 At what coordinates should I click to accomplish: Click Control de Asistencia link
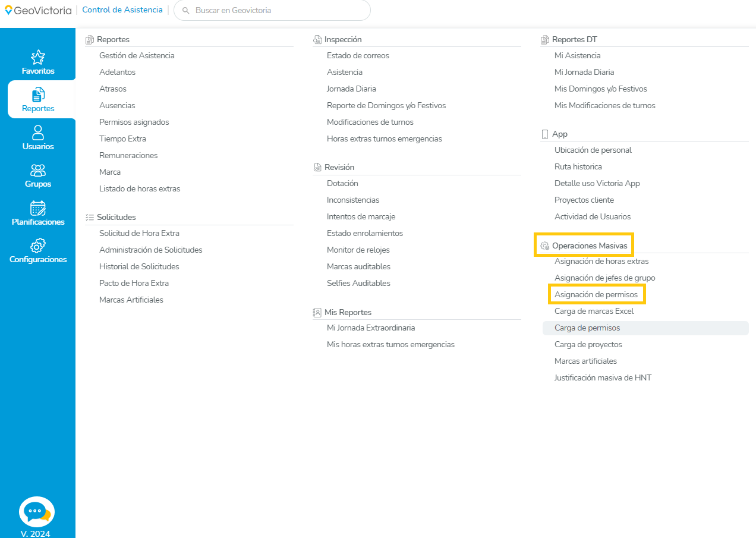click(122, 10)
